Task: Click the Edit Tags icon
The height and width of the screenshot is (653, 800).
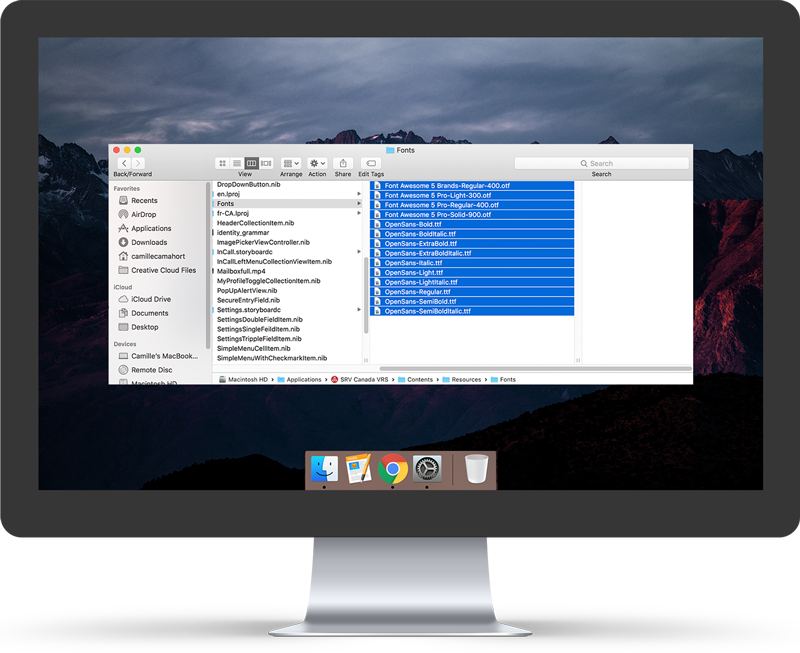Action: (x=371, y=163)
